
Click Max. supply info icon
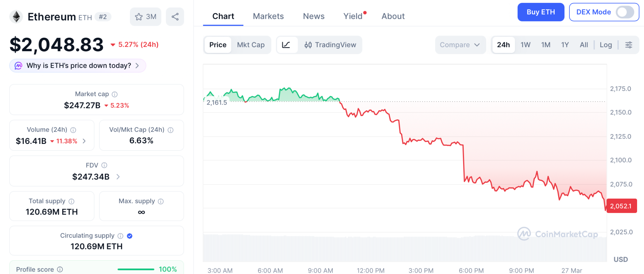point(161,201)
